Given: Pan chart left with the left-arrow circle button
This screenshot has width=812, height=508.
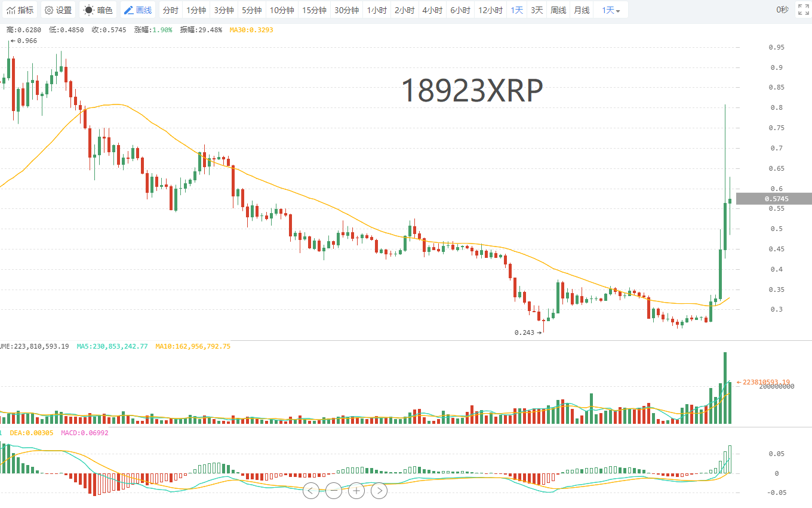Looking at the screenshot, I should (x=311, y=491).
